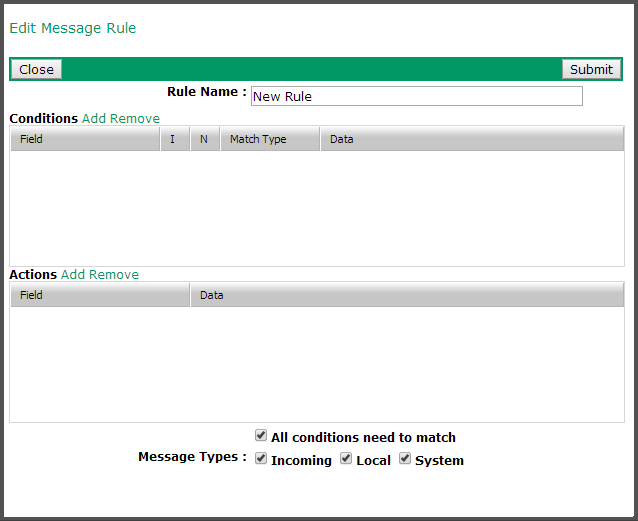
Task: Click the Actions Field column header
Action: (100, 295)
